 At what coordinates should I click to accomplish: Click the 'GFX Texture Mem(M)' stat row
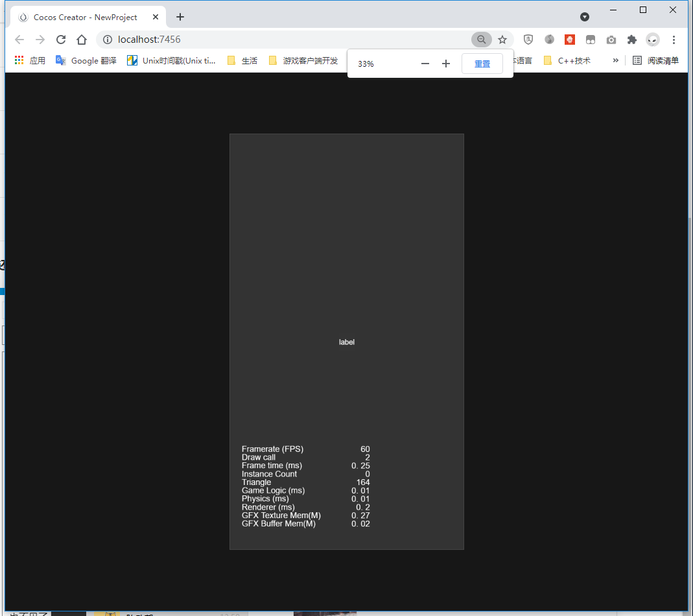(305, 515)
